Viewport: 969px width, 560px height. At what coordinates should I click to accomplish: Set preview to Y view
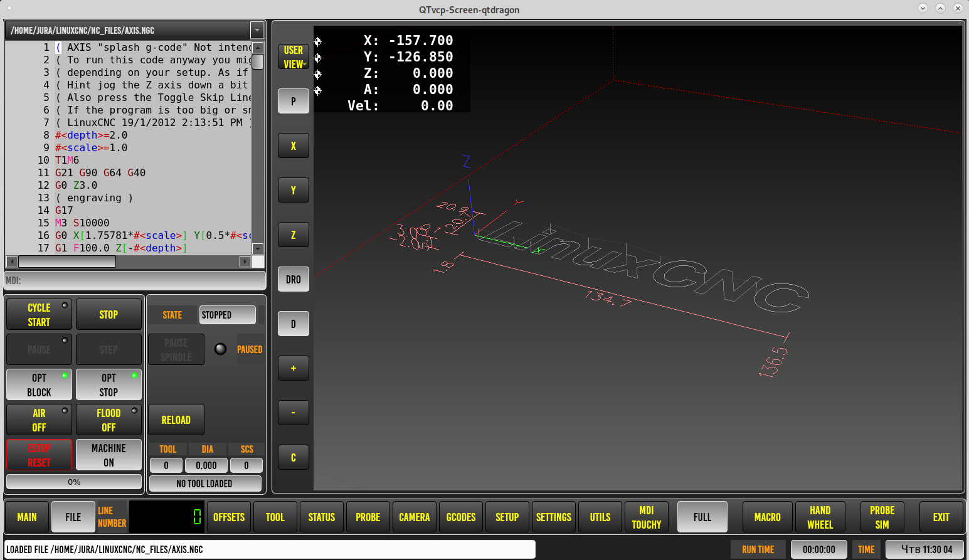pyautogui.click(x=294, y=190)
